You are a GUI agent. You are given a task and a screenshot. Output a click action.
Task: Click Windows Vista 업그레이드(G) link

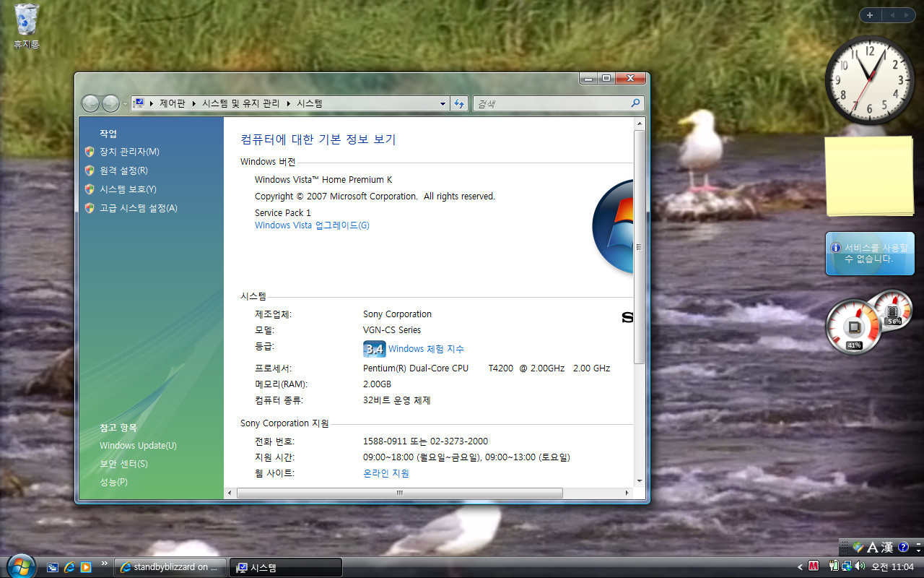pyautogui.click(x=312, y=225)
